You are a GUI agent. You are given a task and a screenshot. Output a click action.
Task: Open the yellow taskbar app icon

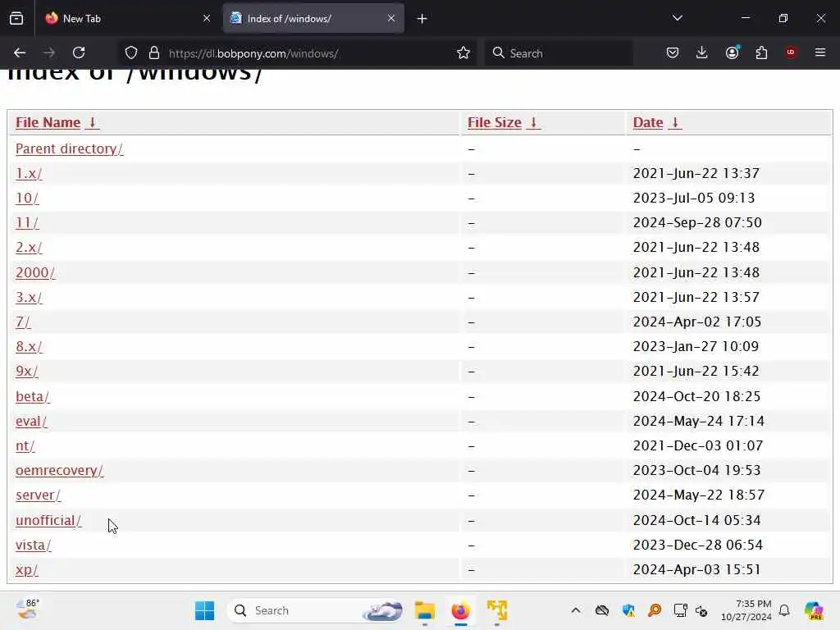point(496,610)
